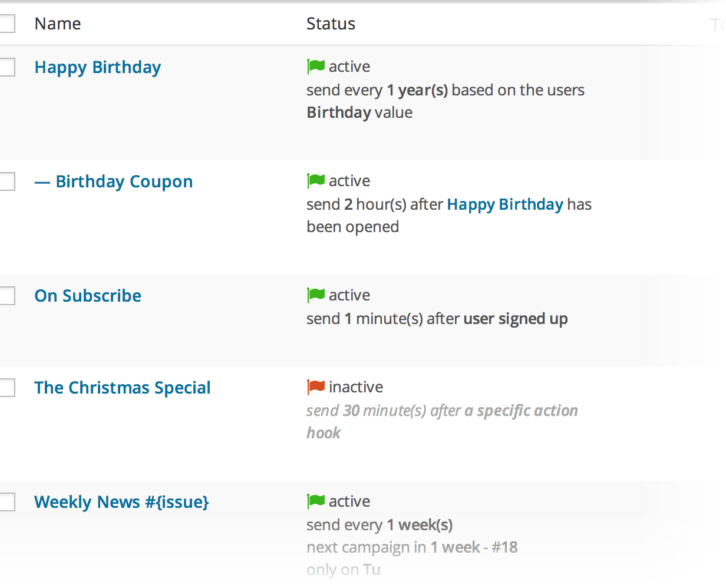
Task: Click the green flag for Weekly News
Action: [316, 501]
